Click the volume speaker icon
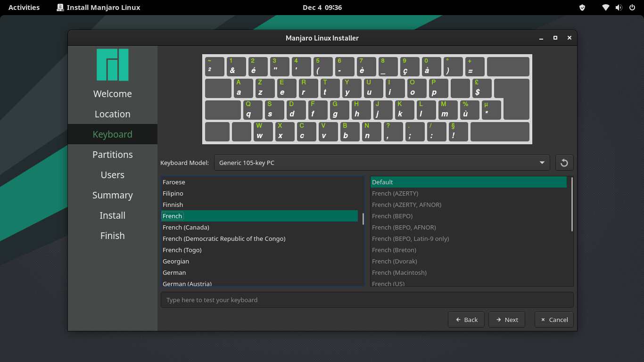Image resolution: width=644 pixels, height=362 pixels. [619, 8]
